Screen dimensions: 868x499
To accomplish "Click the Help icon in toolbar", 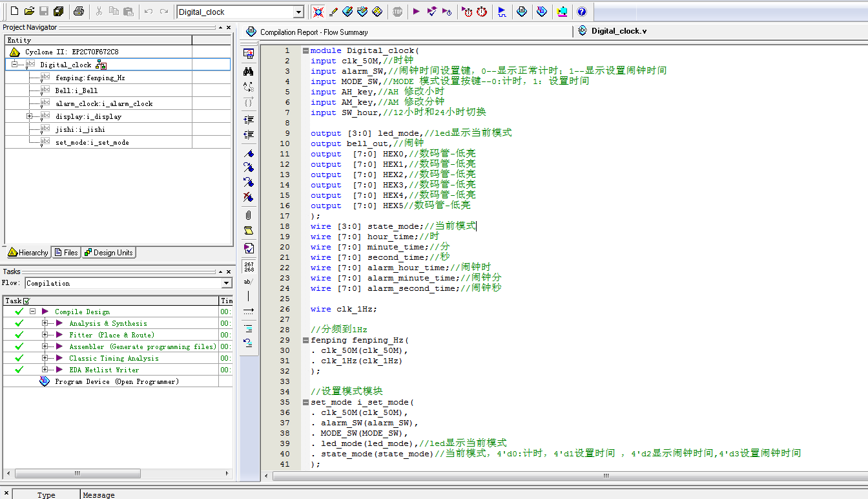I will point(581,12).
